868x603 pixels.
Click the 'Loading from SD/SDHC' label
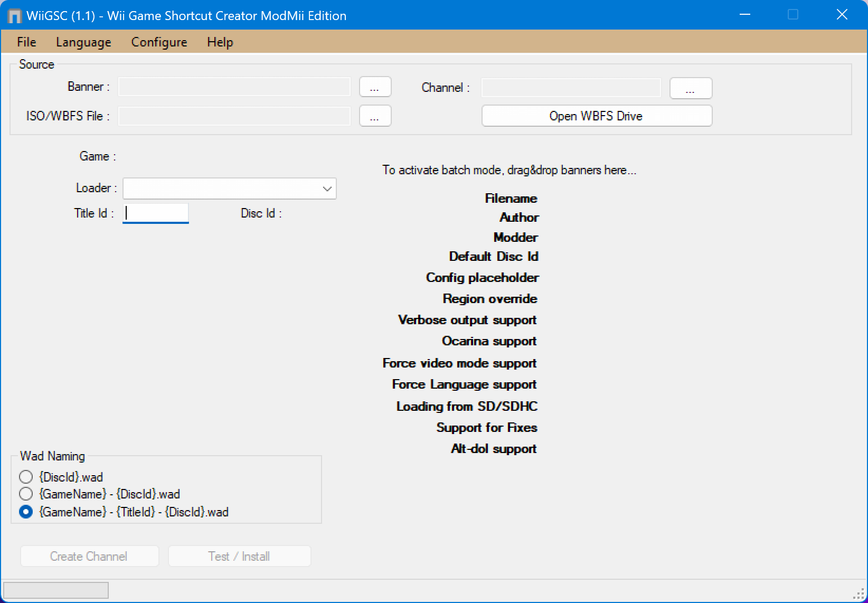pyautogui.click(x=467, y=407)
